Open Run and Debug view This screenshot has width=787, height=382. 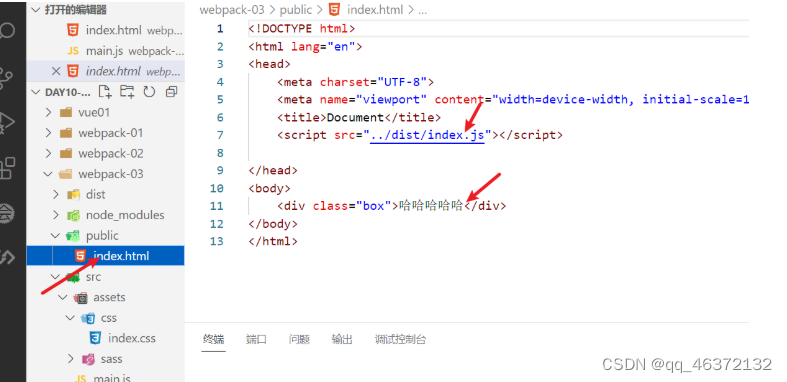point(7,123)
